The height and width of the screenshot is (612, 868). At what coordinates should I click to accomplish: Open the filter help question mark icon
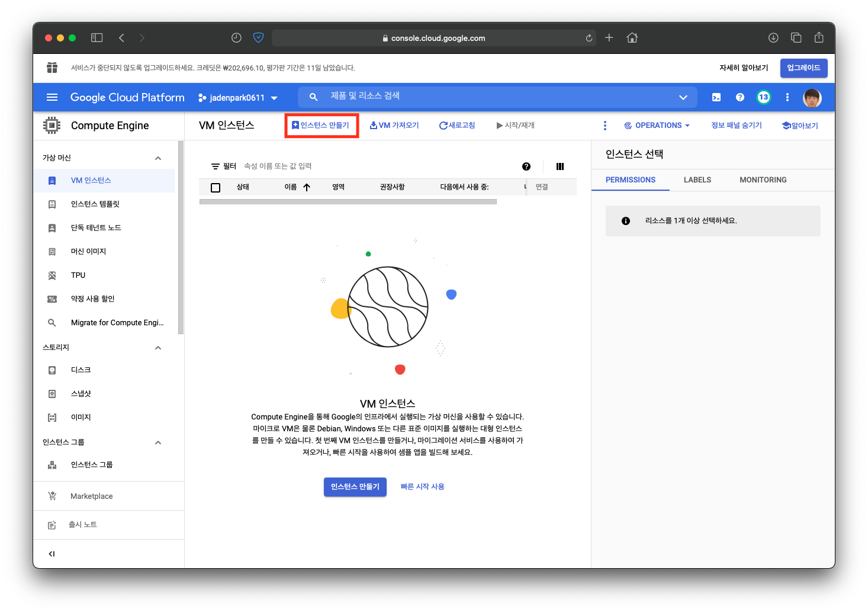(526, 166)
